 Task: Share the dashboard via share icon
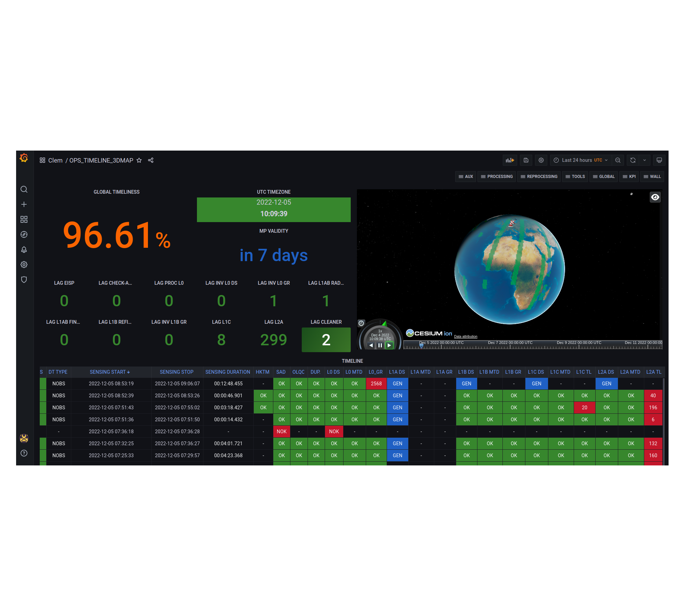(151, 160)
